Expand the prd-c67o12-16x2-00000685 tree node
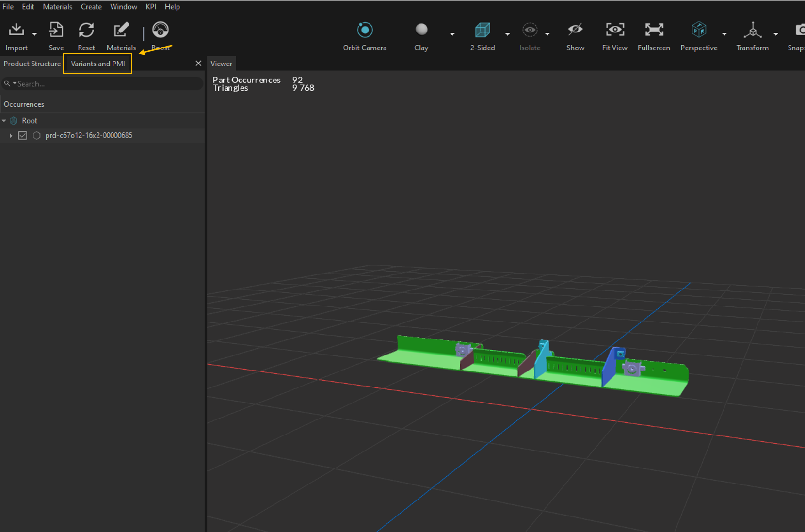This screenshot has height=532, width=805. point(11,136)
